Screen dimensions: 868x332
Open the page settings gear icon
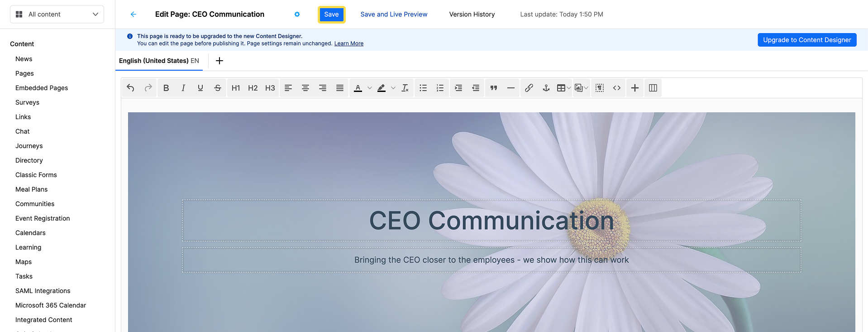coord(297,14)
